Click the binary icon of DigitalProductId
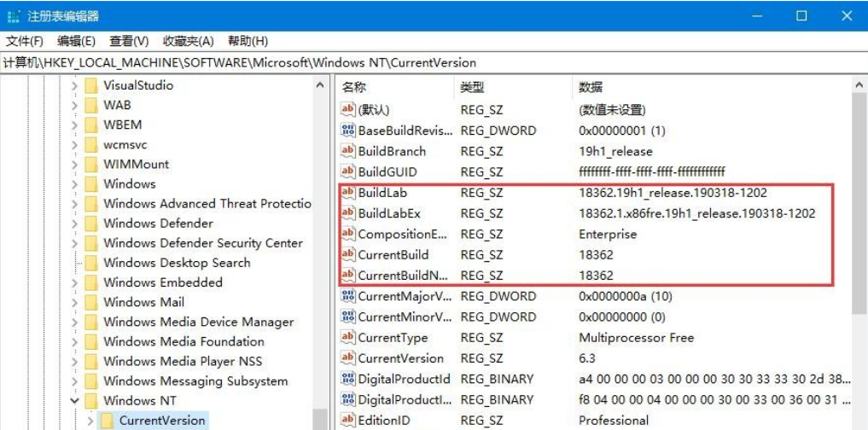 (347, 379)
